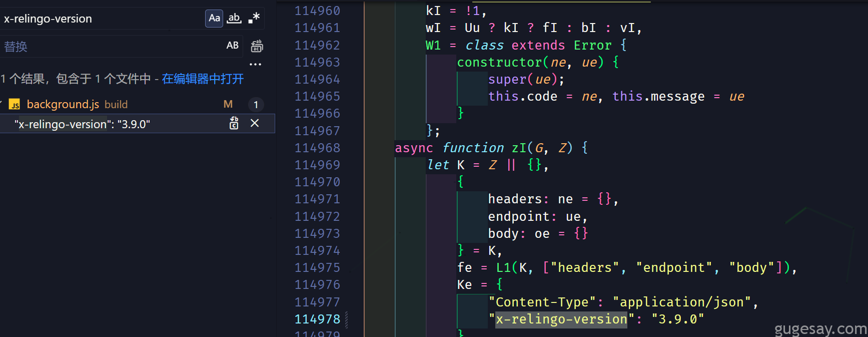Image resolution: width=868 pixels, height=337 pixels.
Task: Click the result count badge 1
Action: pyautogui.click(x=256, y=105)
